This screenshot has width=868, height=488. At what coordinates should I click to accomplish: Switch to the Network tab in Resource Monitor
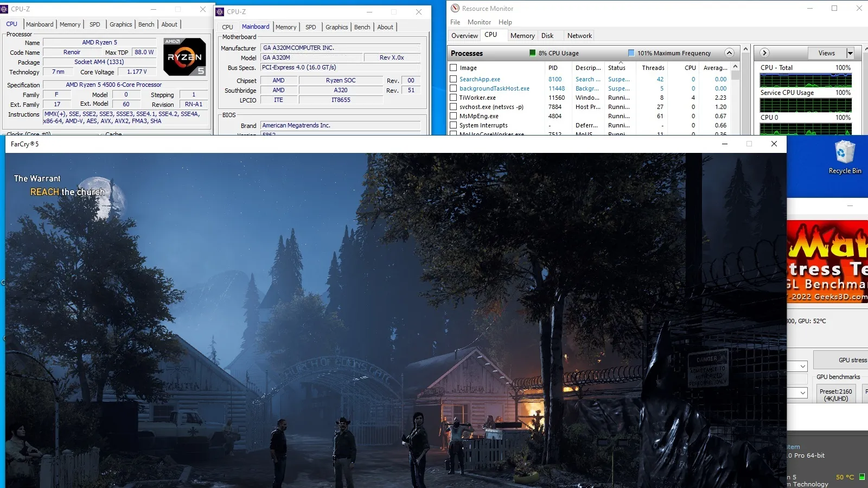pyautogui.click(x=579, y=36)
